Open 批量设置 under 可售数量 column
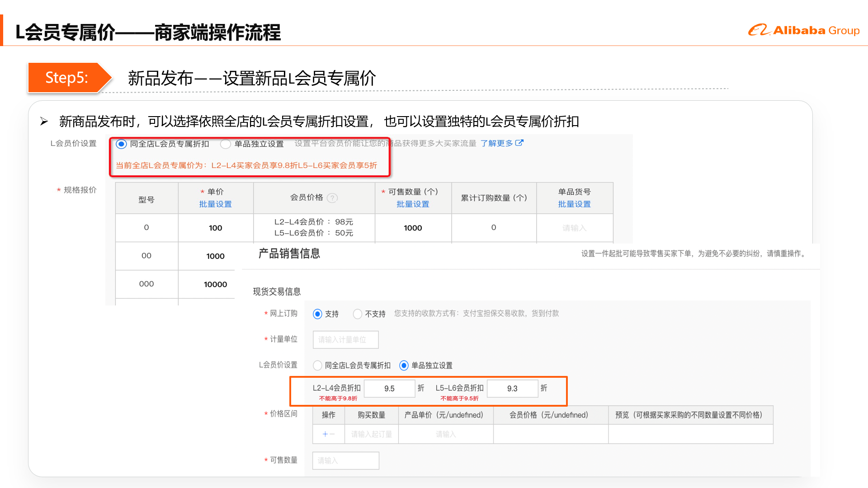868x488 pixels. point(413,204)
